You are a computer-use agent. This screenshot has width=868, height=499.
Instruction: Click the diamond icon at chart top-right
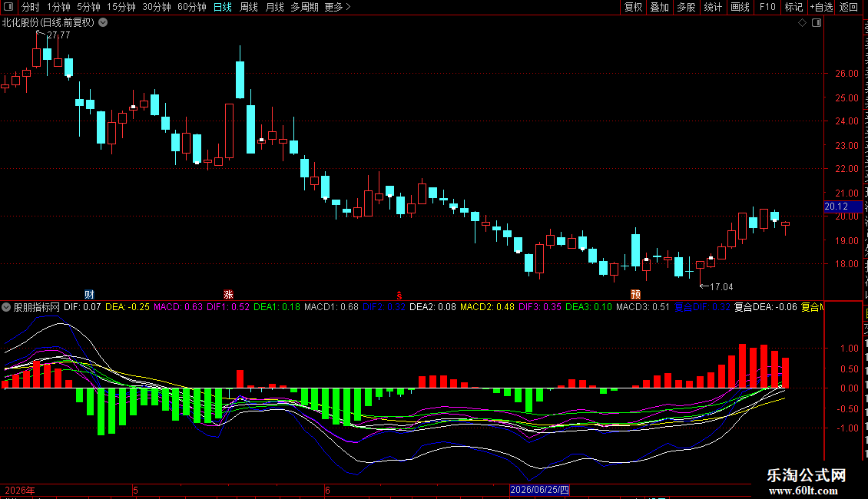tap(802, 23)
